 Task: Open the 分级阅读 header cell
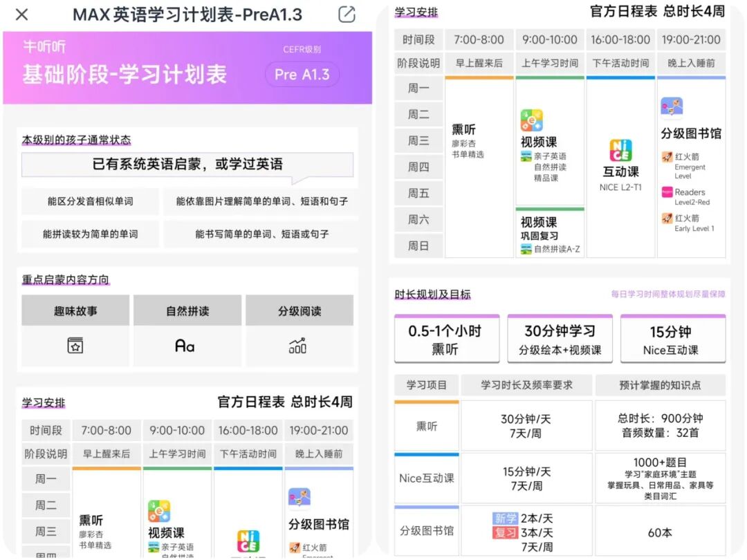pyautogui.click(x=299, y=310)
